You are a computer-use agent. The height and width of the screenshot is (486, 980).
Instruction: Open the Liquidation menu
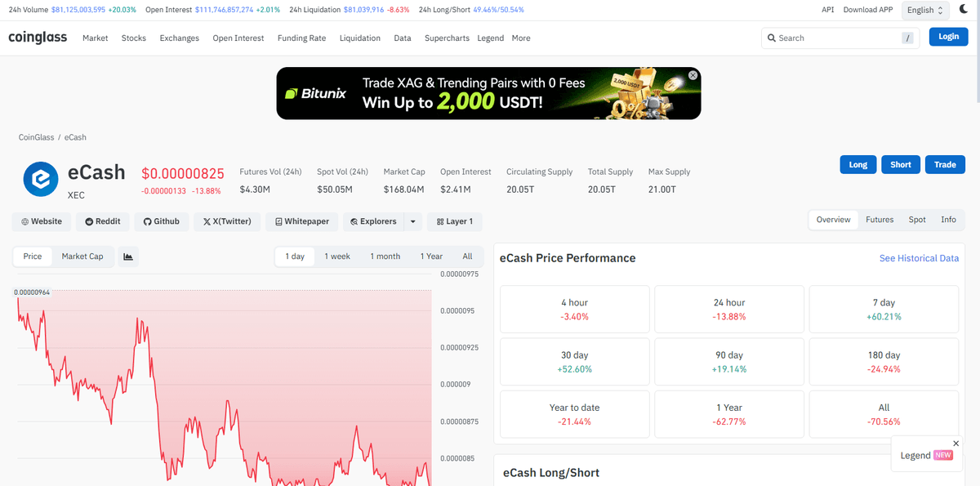pos(360,38)
